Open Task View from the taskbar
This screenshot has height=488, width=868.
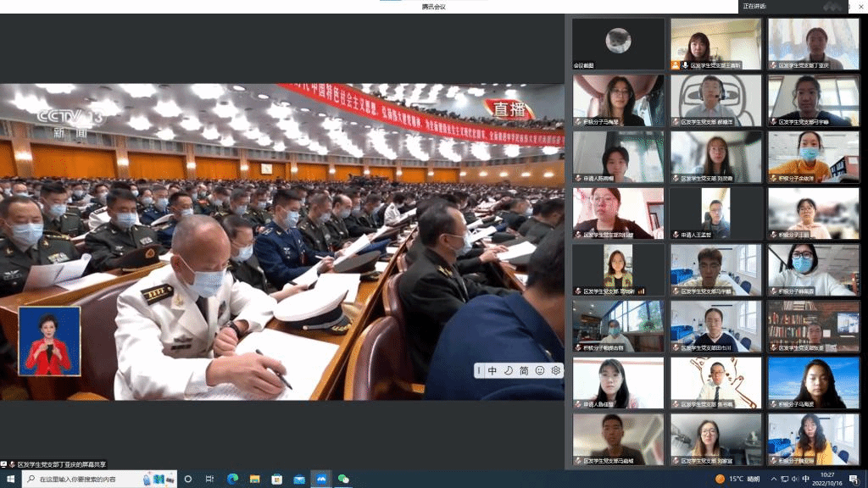209,479
